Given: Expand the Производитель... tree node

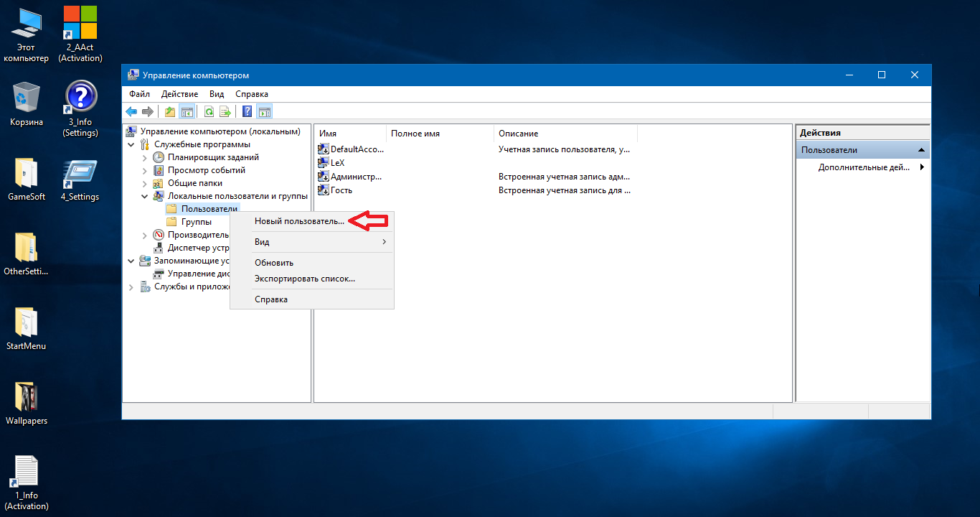Looking at the screenshot, I should coord(144,235).
